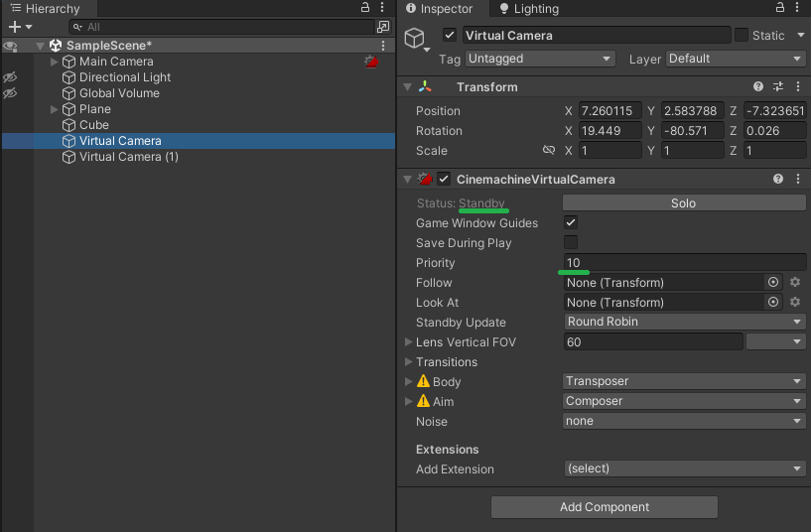Open Aim dropdown Composer
Viewport: 811px width, 532px height.
[684, 401]
